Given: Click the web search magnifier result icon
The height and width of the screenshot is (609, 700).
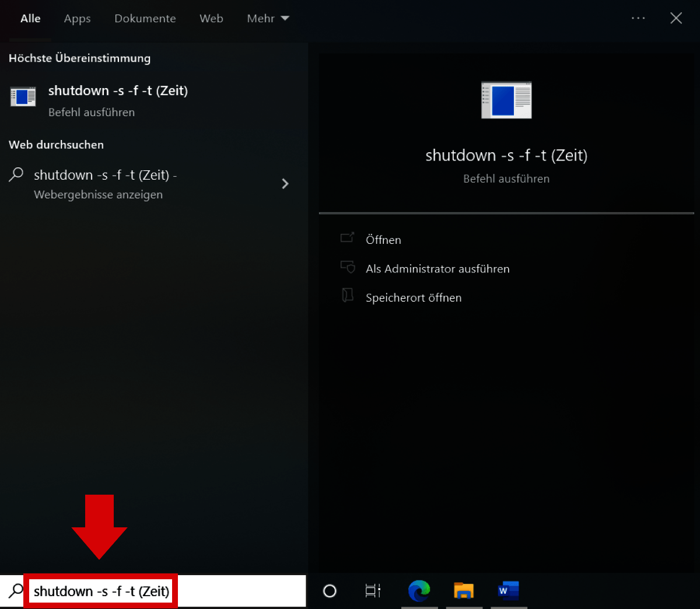Looking at the screenshot, I should pos(16,174).
